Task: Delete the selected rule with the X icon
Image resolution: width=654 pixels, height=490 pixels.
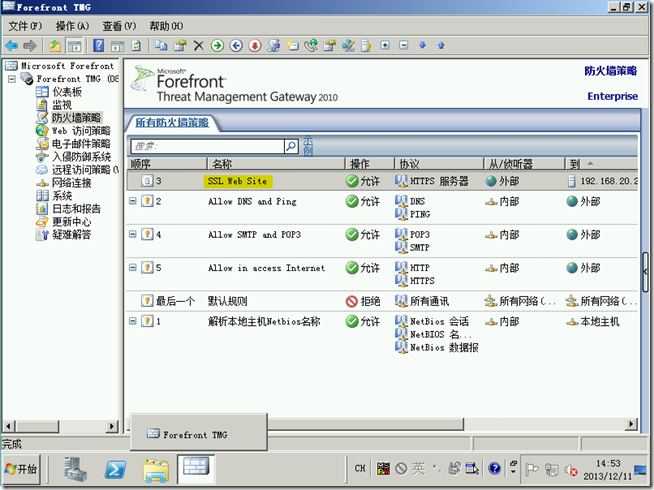Action: pyautogui.click(x=199, y=45)
